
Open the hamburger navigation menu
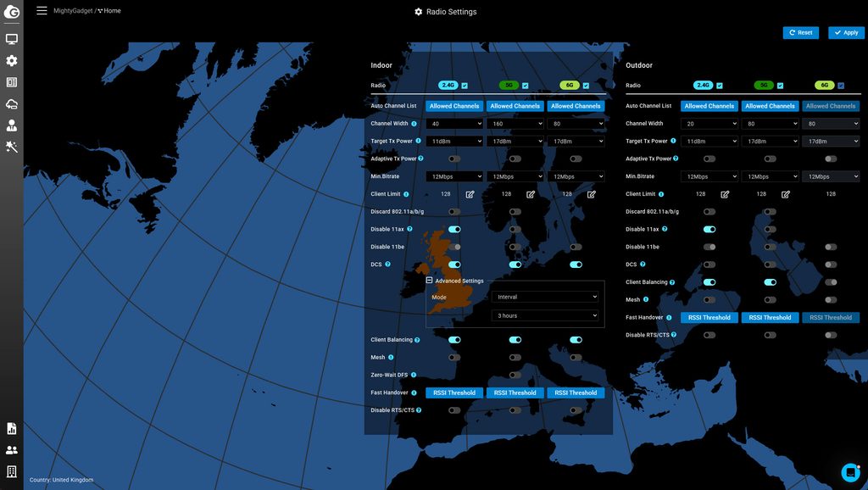point(42,10)
